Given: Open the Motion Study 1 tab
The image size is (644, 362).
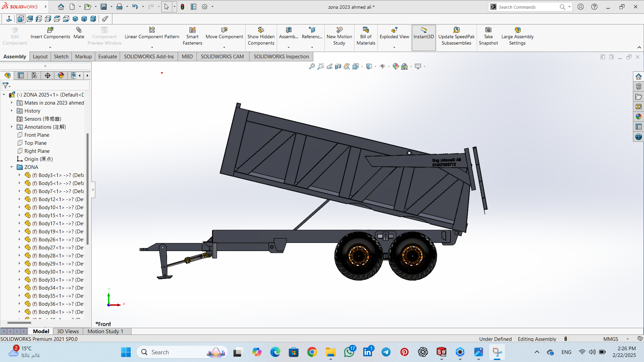Looking at the screenshot, I should tap(105, 331).
